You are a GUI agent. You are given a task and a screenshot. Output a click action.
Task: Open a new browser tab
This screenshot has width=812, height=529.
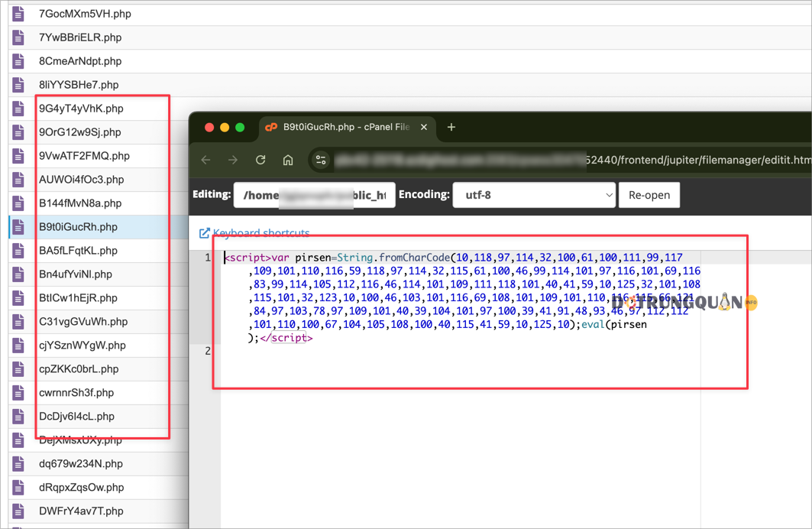(451, 127)
